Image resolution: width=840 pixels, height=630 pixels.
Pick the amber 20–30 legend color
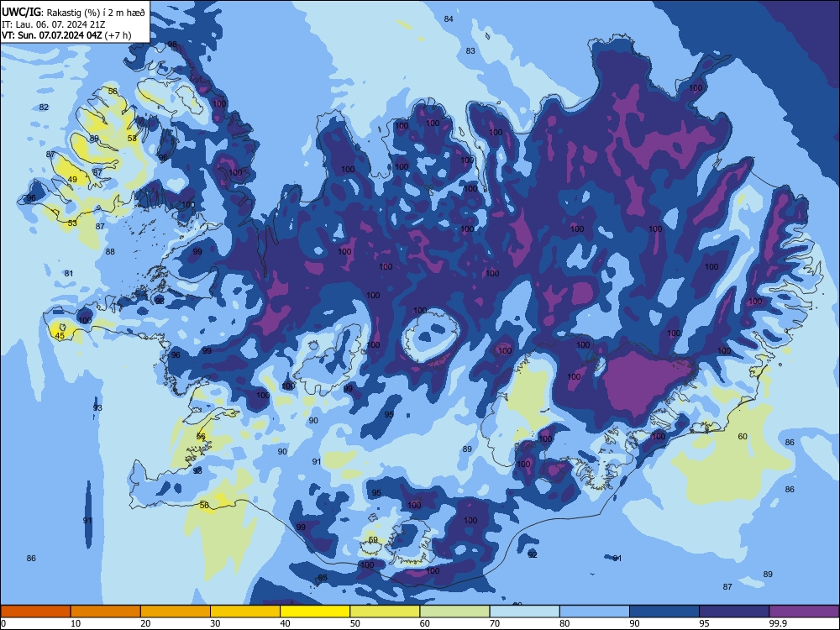[x=176, y=612]
